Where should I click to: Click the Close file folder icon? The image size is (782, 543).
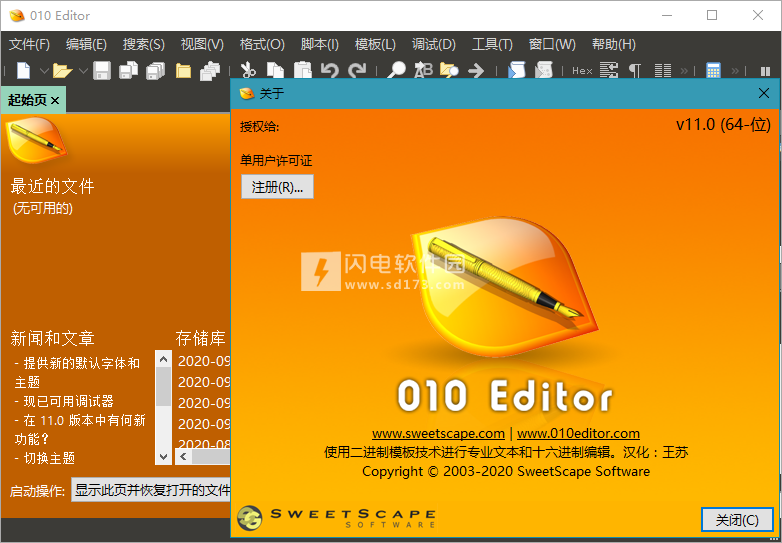point(183,71)
